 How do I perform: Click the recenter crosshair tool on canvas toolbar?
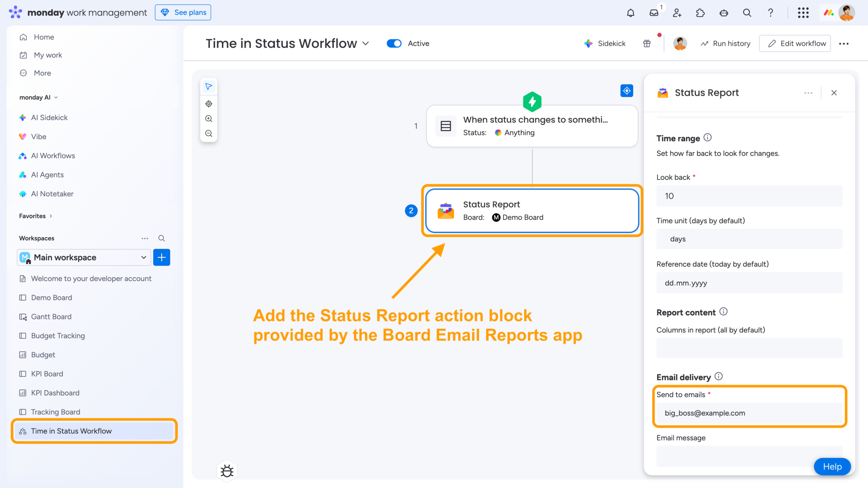tap(209, 104)
